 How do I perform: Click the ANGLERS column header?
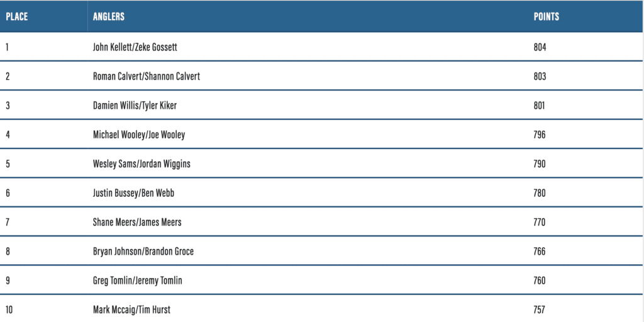(x=109, y=16)
